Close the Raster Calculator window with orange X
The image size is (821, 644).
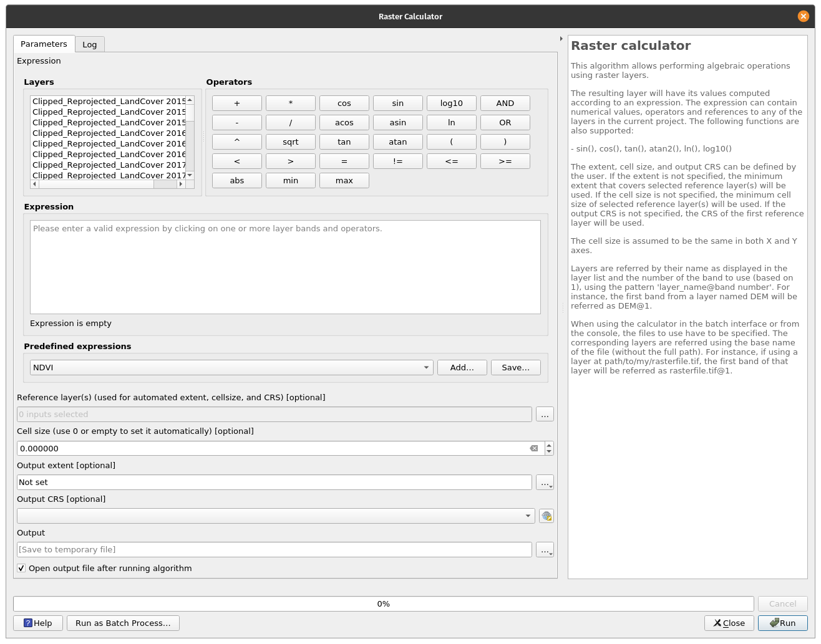point(804,16)
